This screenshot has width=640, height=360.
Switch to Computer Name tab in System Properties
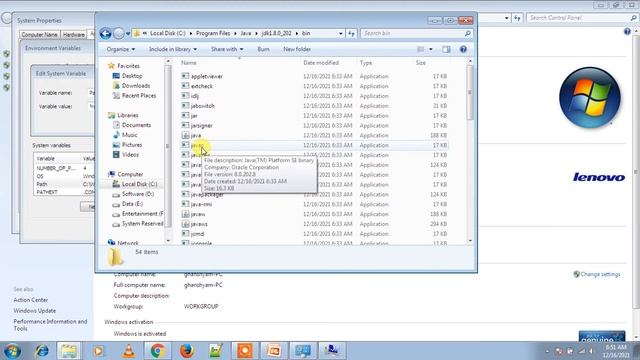[x=39, y=35]
